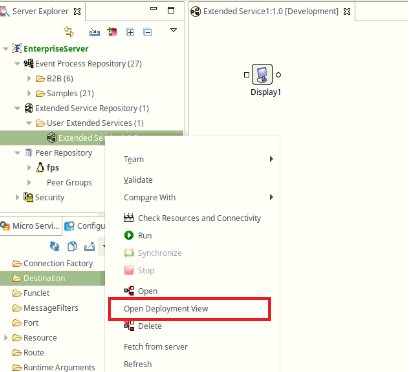Select the Display1 component icon on canvas
This screenshot has width=420, height=372.
click(262, 74)
